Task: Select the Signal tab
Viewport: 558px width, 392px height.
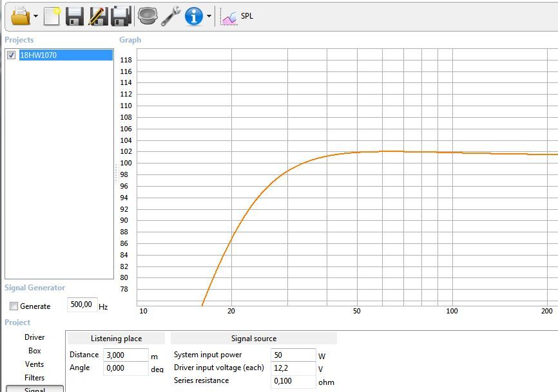Action: (x=35, y=389)
